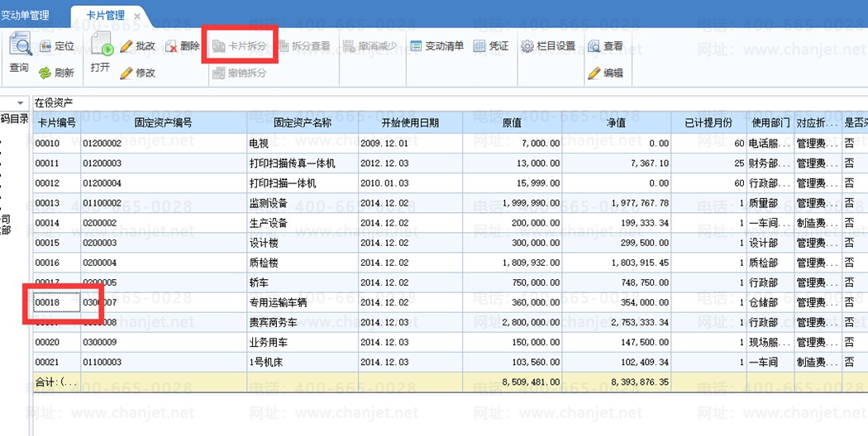Select the 卡片管理 tab
868x436 pixels.
click(x=105, y=16)
